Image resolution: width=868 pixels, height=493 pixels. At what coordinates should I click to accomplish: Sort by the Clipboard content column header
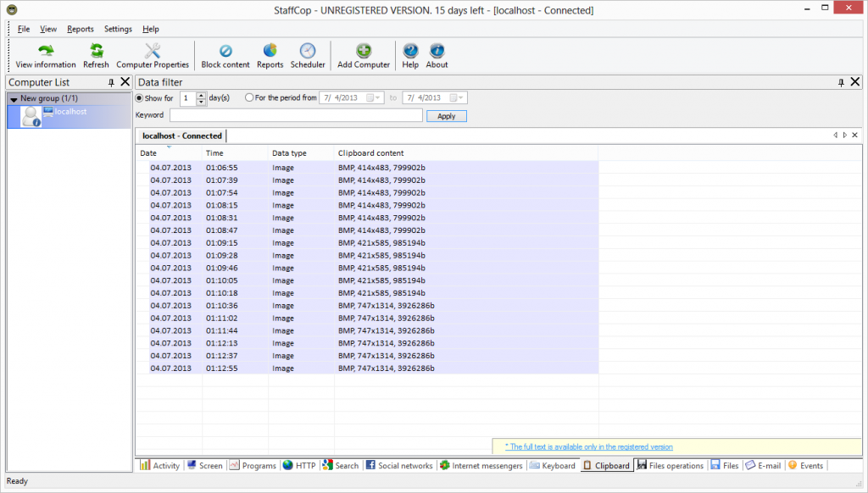click(x=466, y=153)
